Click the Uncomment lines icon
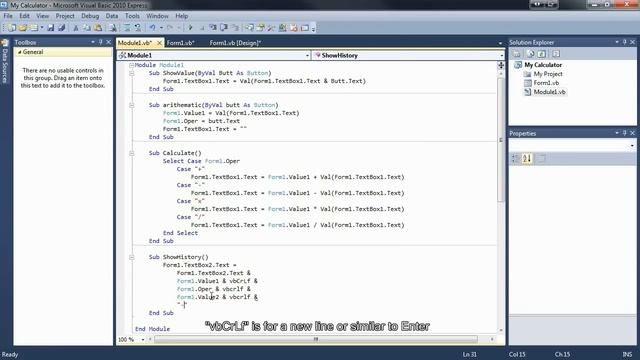This screenshot has height=360, width=640. tap(138, 28)
